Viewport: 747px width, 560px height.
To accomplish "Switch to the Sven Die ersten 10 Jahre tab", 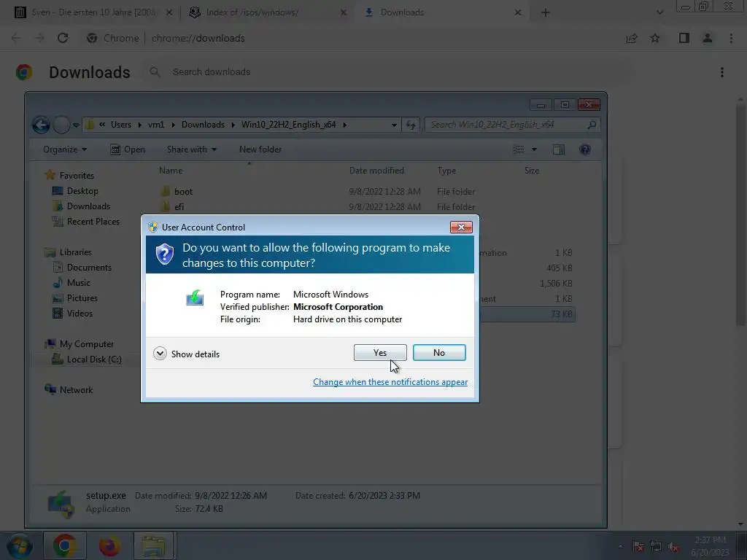I will [x=93, y=12].
